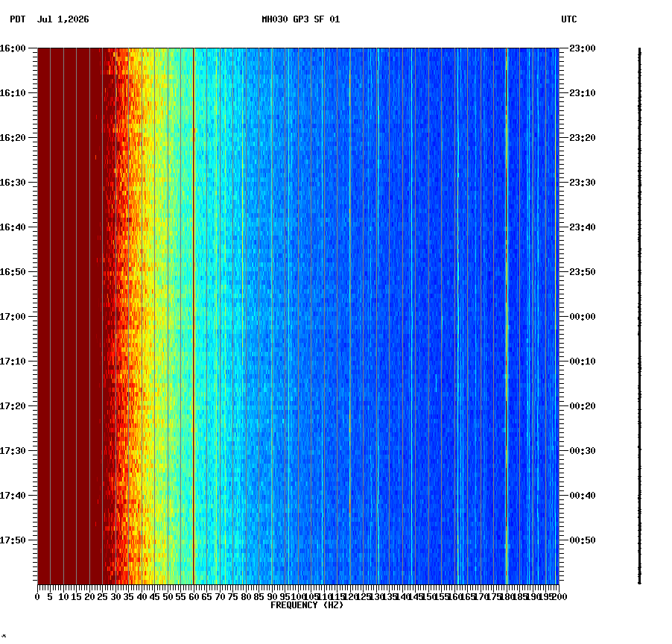Click the 17:10 PDT time label
This screenshot has width=672, height=644.
(13, 362)
